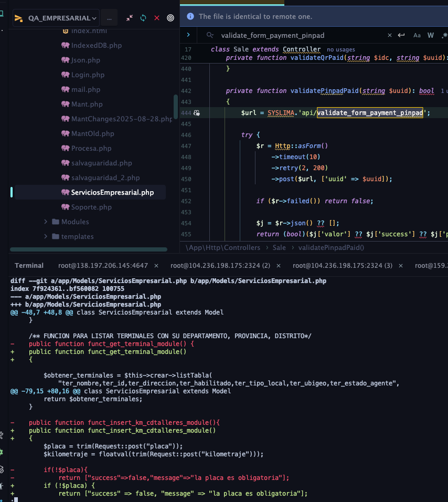Click the green refresh/sync icon
Screen dimensions: 448x502
click(x=143, y=18)
